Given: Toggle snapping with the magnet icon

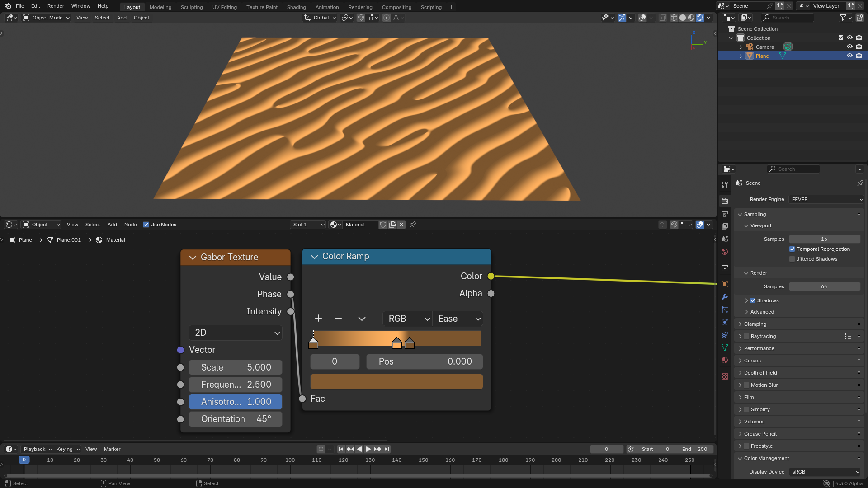Looking at the screenshot, I should (361, 18).
